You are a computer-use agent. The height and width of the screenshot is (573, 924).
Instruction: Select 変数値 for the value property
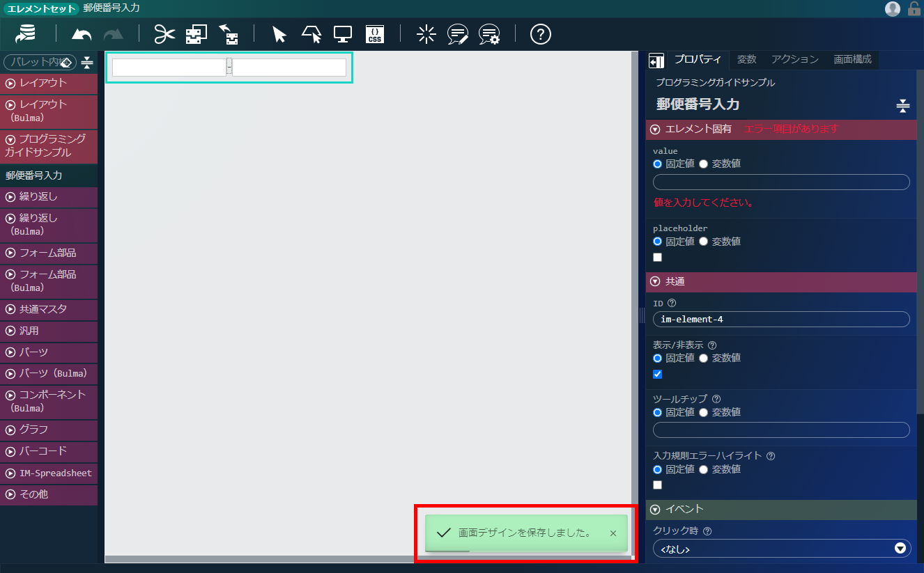pos(703,164)
